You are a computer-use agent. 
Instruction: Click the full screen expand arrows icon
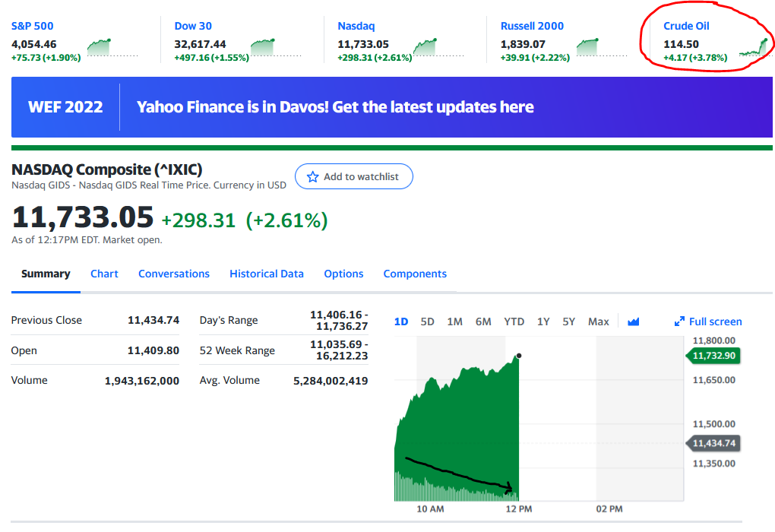(x=679, y=322)
